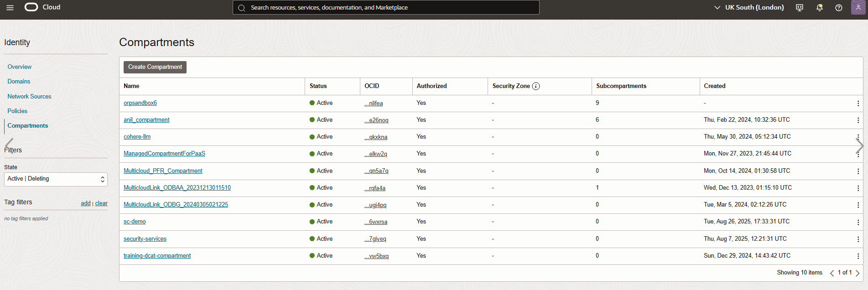Screen dimensions: 868x290
Task: Open the Cloud Shell developer tools icon
Action: (800, 7)
